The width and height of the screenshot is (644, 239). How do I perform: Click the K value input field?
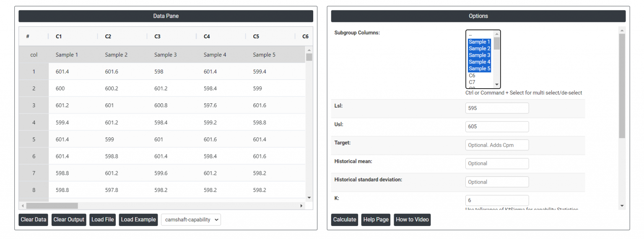[497, 200]
